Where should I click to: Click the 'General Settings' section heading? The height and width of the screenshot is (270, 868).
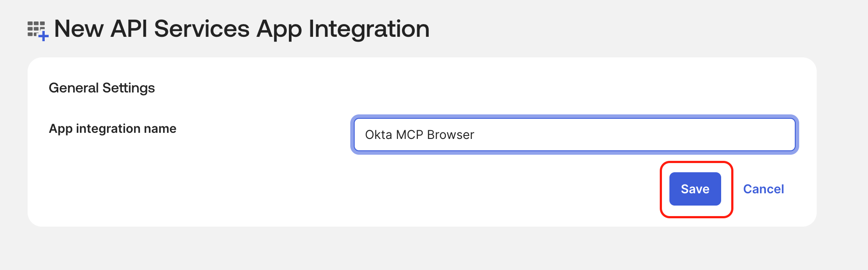[x=102, y=88]
